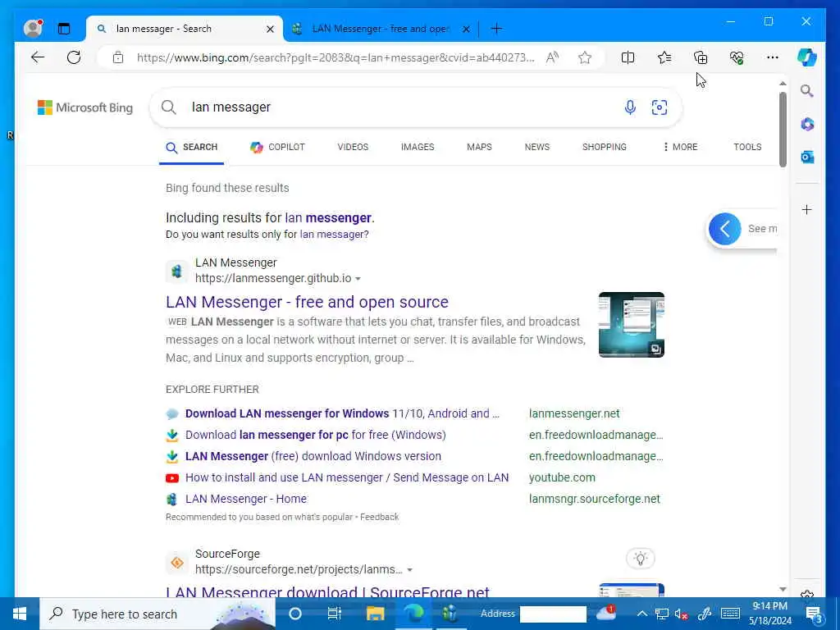Open Browser essentials heart icon
This screenshot has height=630, width=840.
click(x=737, y=57)
